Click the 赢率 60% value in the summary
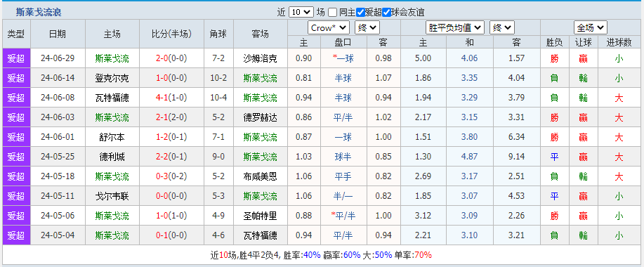 point(352,255)
